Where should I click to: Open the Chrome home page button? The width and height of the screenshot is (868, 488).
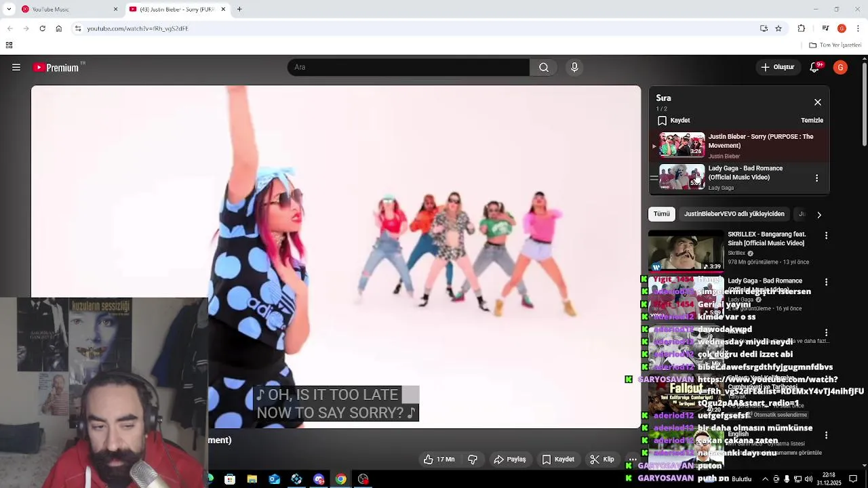tap(58, 28)
